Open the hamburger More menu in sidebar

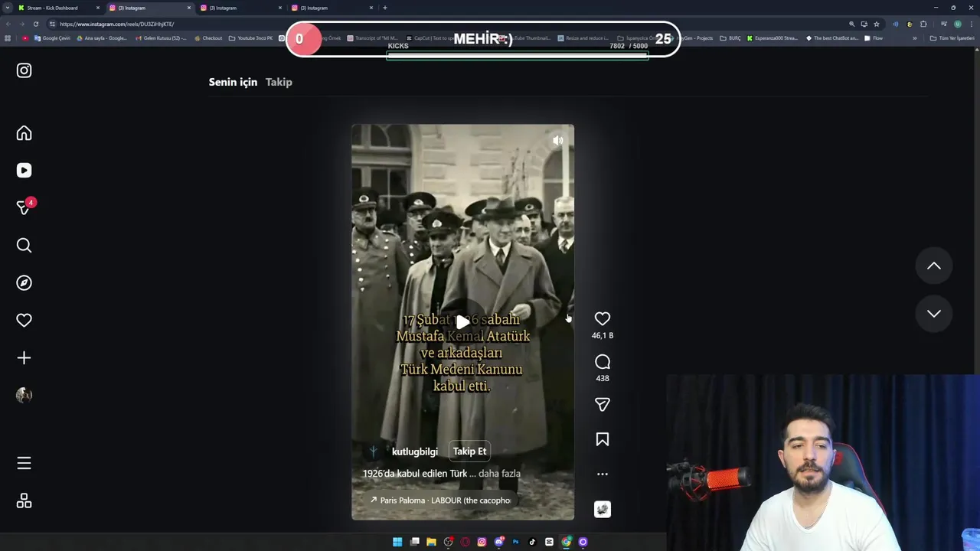coord(24,463)
